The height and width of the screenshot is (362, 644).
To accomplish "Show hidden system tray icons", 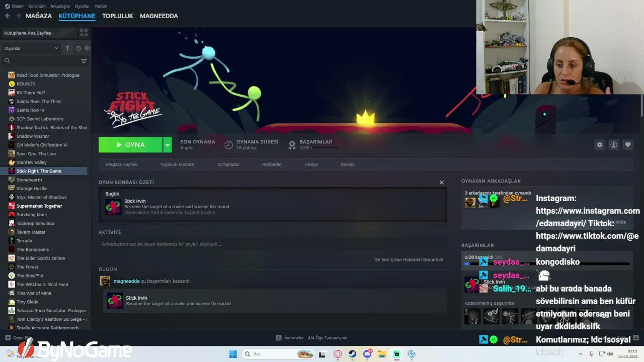I will (580, 354).
